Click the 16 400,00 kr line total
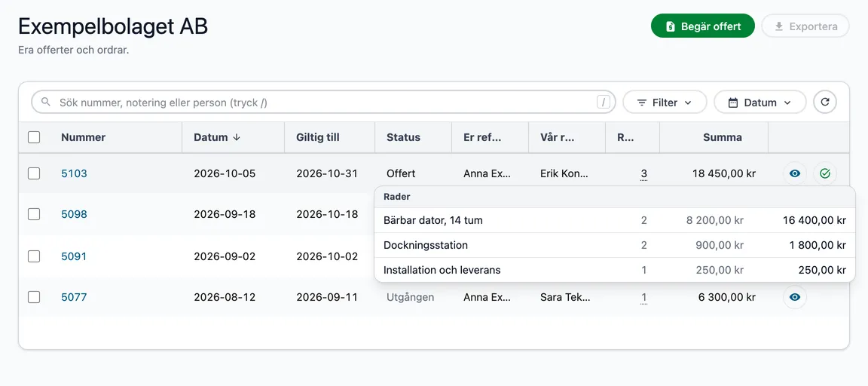The height and width of the screenshot is (386, 868). (815, 220)
